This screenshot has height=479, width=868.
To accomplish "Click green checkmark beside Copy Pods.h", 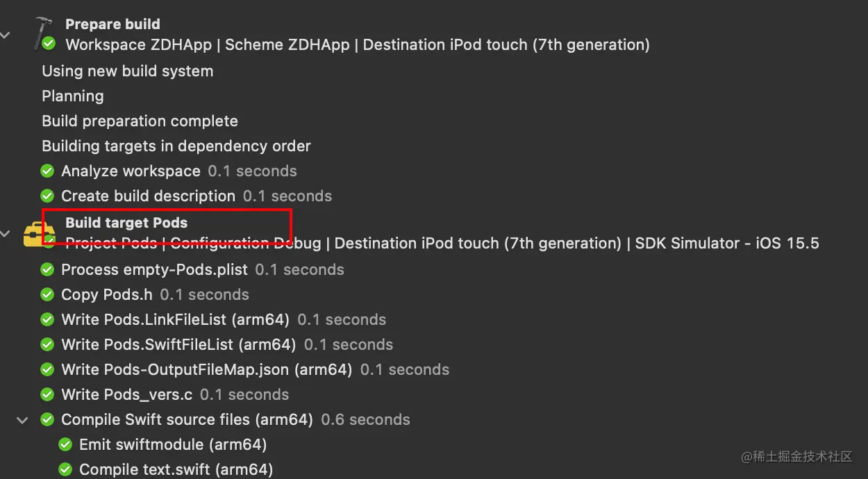I will (47, 294).
